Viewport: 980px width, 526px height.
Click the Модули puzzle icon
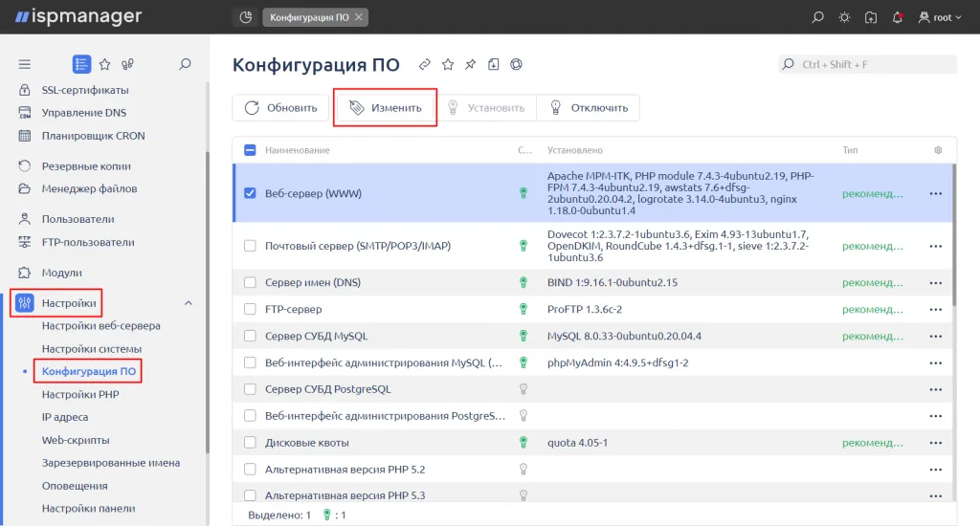pyautogui.click(x=24, y=273)
